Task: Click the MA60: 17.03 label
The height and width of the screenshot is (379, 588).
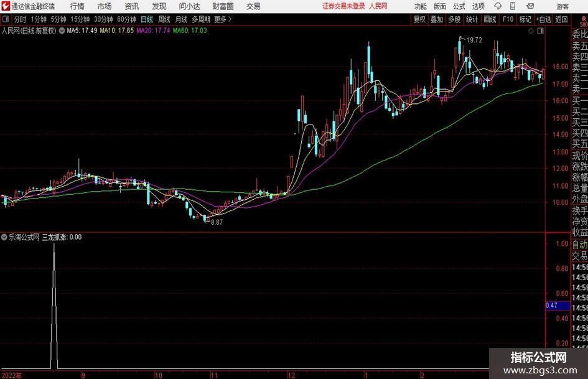Action: 190,30
